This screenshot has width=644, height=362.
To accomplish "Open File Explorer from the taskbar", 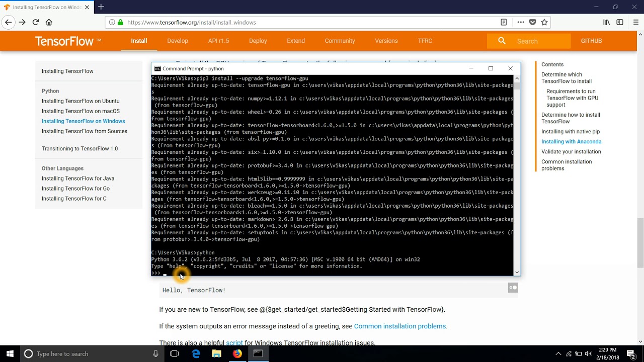I will tap(216, 353).
